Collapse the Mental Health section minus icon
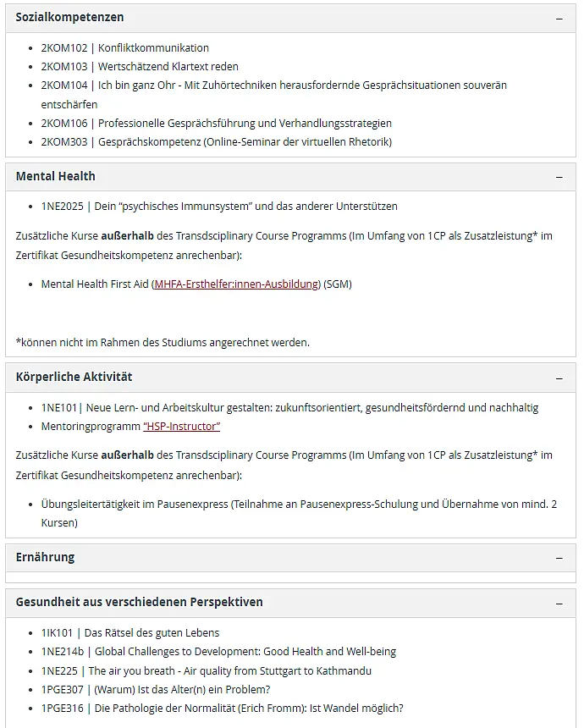This screenshot has width=584, height=728. point(559,178)
